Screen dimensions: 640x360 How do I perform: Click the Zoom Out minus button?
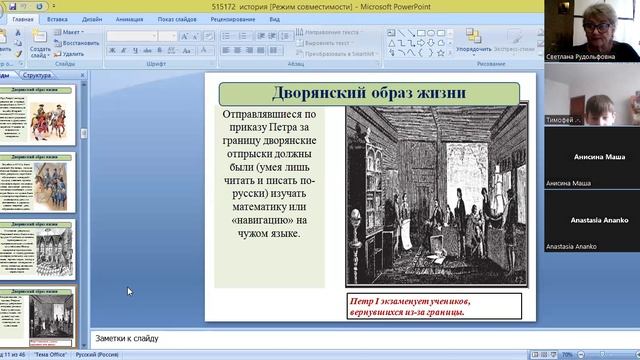click(581, 355)
